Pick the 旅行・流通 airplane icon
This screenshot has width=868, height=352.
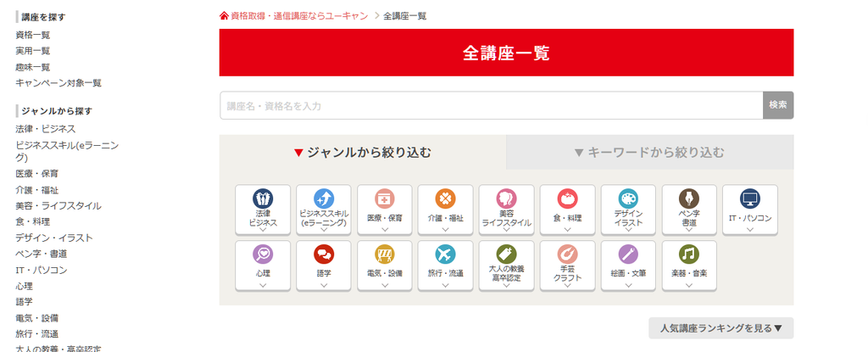click(x=446, y=254)
